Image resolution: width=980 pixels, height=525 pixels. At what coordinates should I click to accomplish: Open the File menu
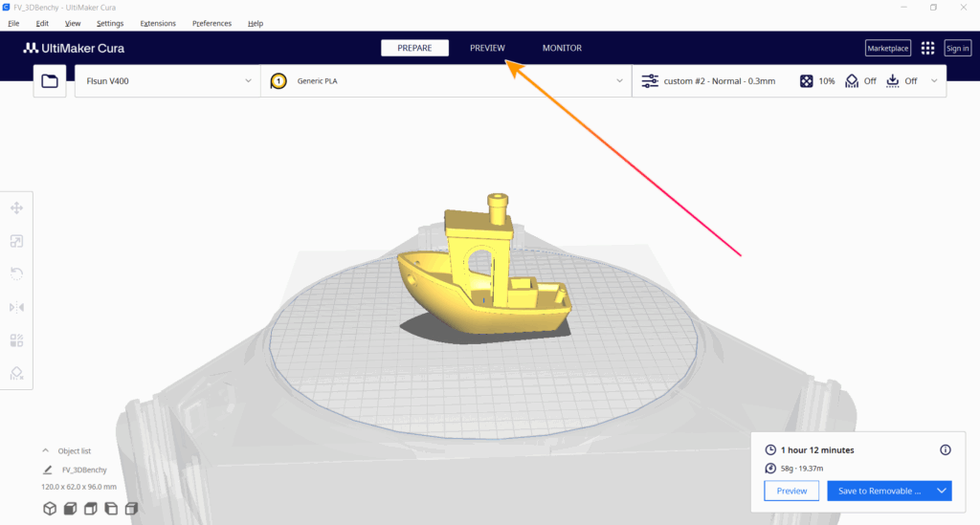coord(13,23)
